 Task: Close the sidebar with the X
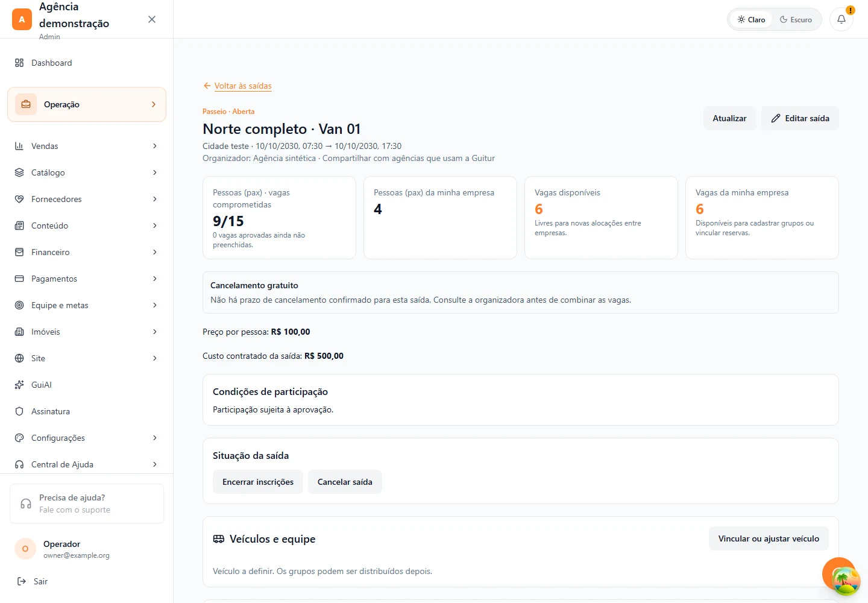pos(152,19)
